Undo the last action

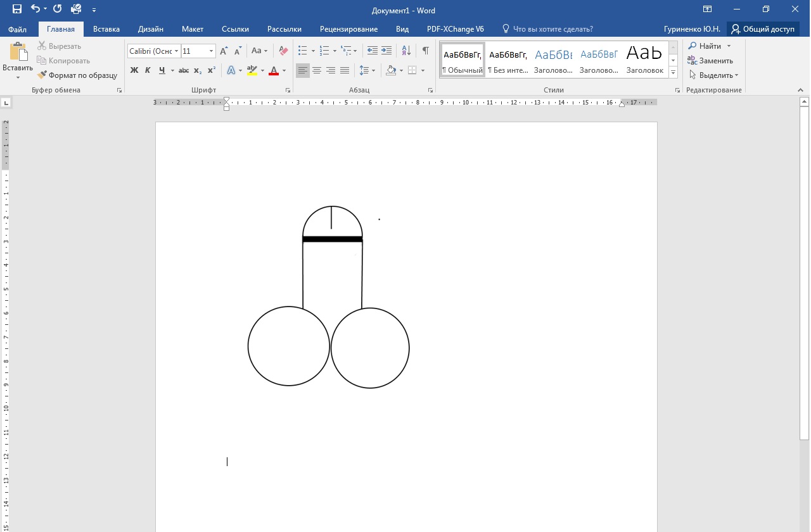pos(35,9)
